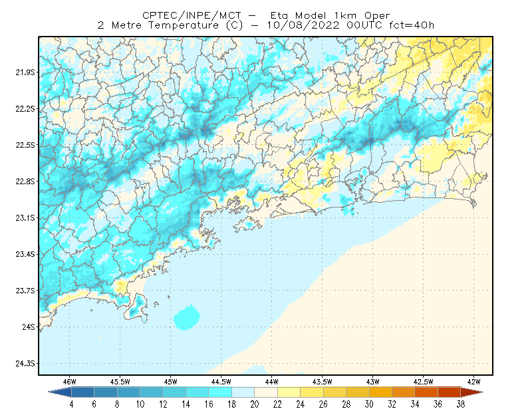The width and height of the screenshot is (532, 411).
Task: Click the CPTEC/INPE/MCT title line
Action: point(266,15)
